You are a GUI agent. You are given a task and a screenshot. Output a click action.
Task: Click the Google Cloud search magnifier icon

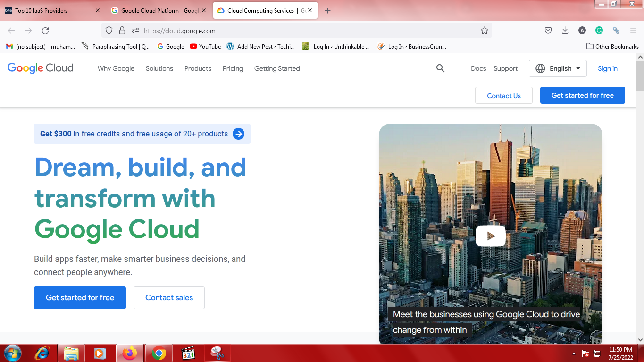pos(440,68)
